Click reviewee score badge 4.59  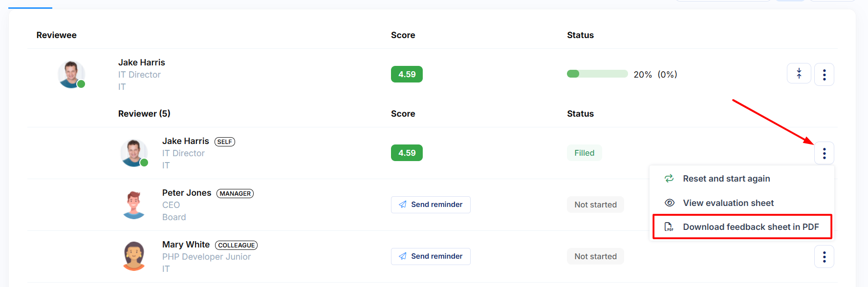click(x=407, y=74)
